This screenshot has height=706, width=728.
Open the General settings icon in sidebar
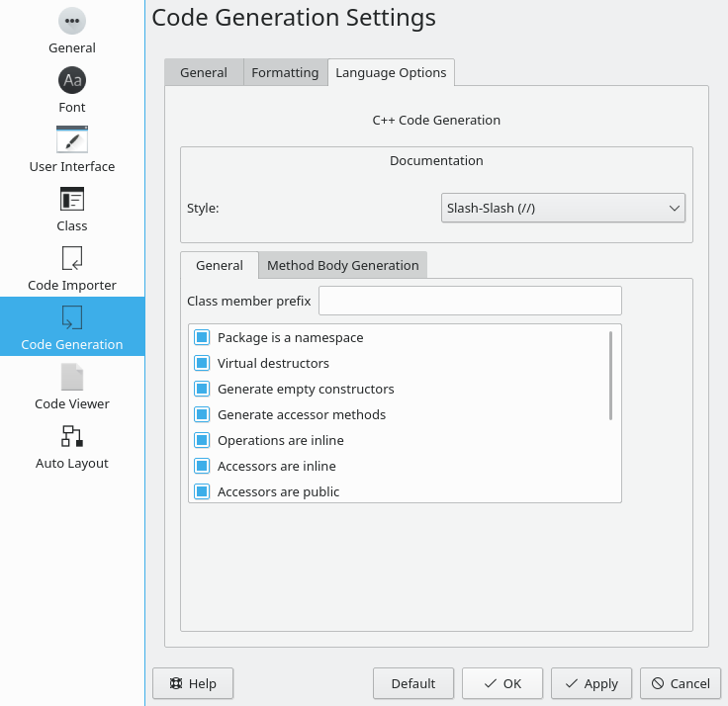coord(72,21)
